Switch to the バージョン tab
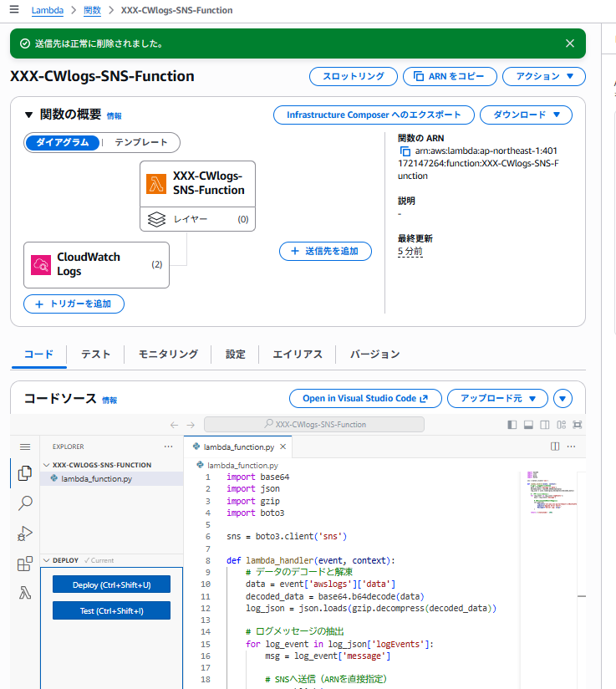616x689 pixels. pyautogui.click(x=374, y=355)
